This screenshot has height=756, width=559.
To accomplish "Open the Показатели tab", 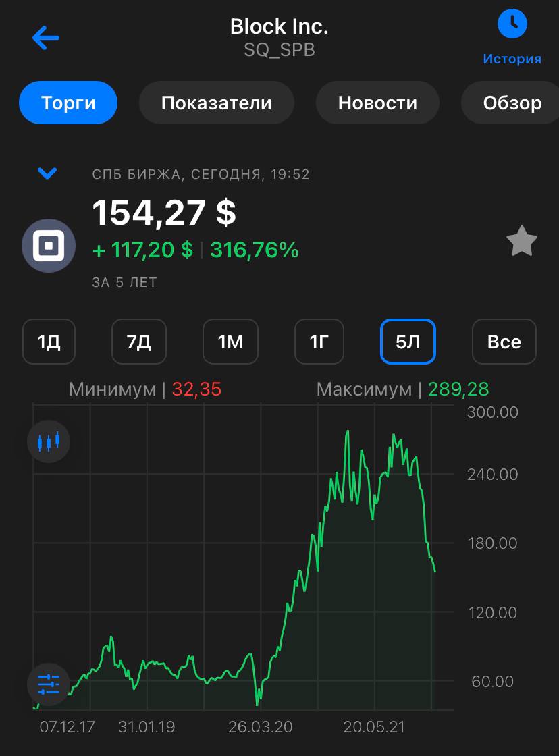I will pyautogui.click(x=217, y=103).
